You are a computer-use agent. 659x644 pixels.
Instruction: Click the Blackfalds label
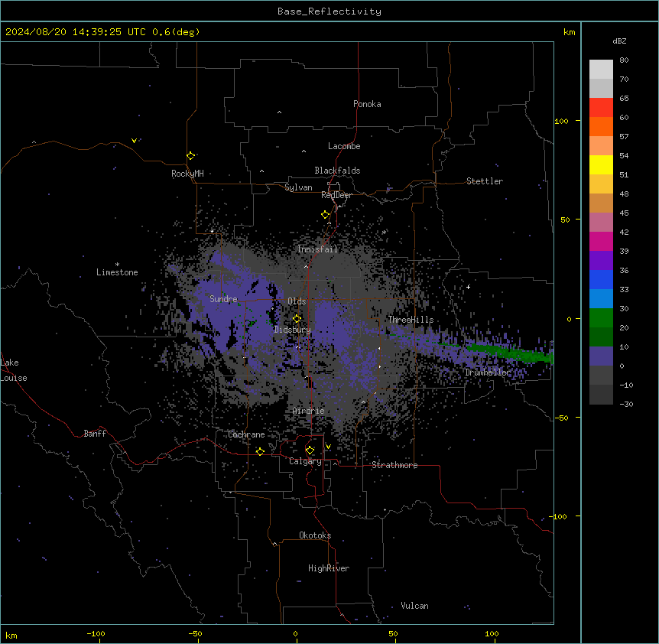coord(337,171)
